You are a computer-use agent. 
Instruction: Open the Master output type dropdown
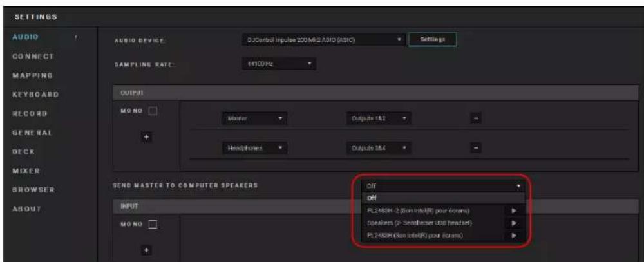pos(254,119)
